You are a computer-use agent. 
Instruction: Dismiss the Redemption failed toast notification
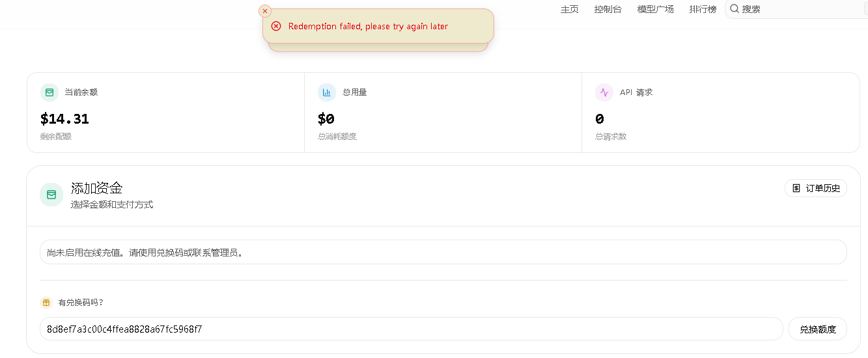tap(265, 11)
